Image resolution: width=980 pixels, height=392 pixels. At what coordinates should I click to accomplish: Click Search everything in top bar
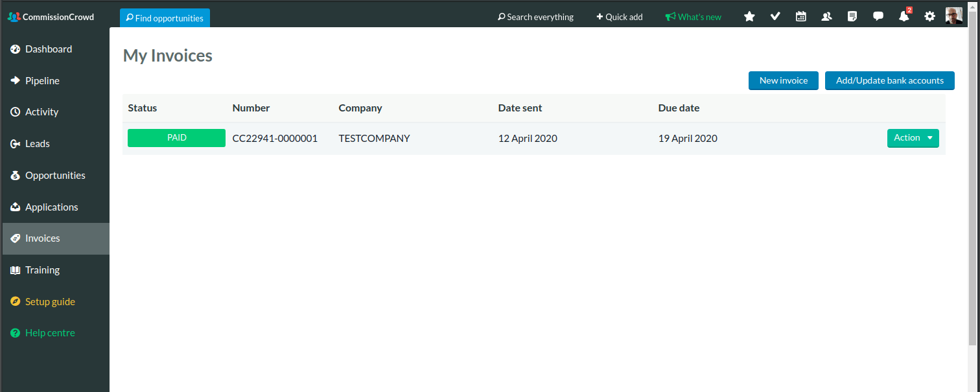535,17
